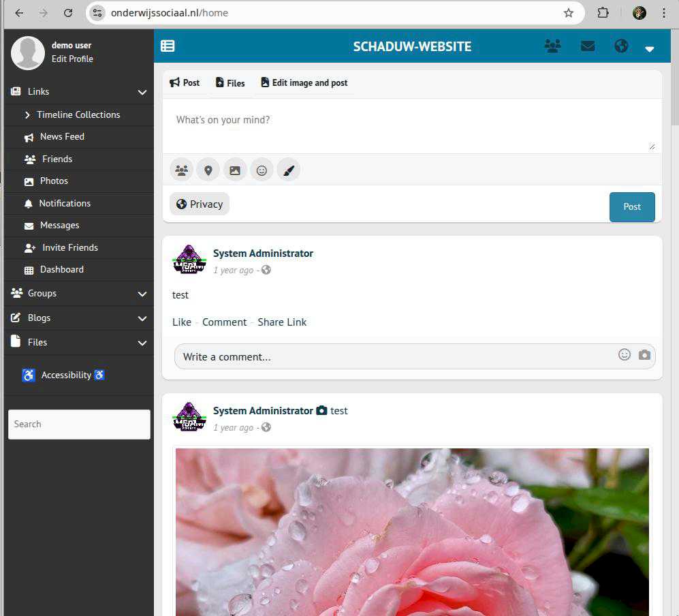Open the account dropdown caret in header

click(x=650, y=48)
